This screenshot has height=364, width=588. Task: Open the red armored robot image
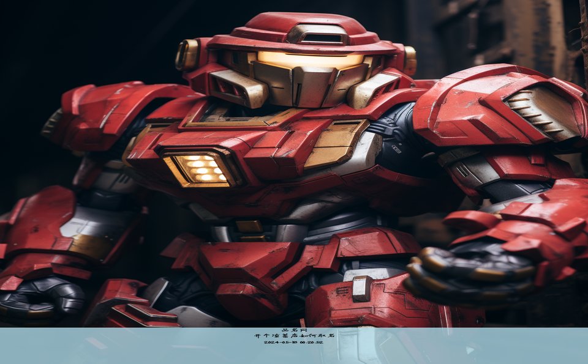tap(294, 164)
